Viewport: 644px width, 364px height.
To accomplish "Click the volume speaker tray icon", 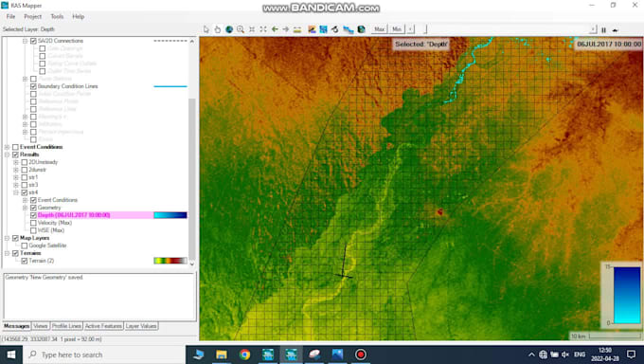I will pyautogui.click(x=565, y=355).
